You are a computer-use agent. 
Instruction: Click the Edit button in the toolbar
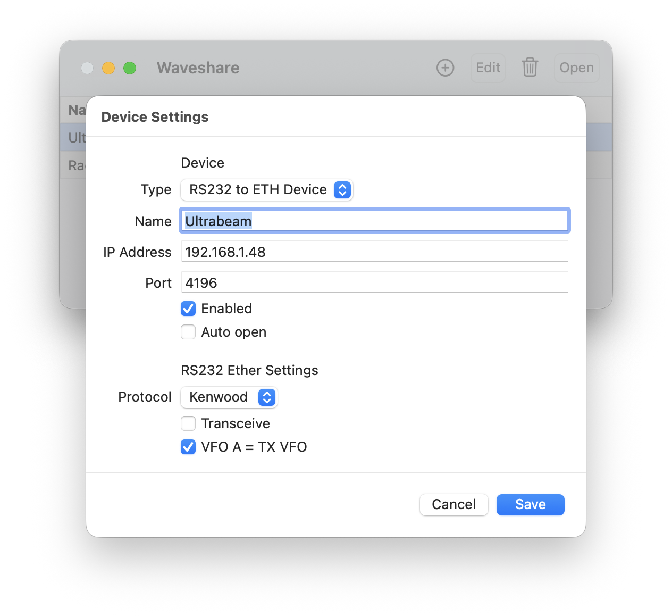(x=487, y=68)
